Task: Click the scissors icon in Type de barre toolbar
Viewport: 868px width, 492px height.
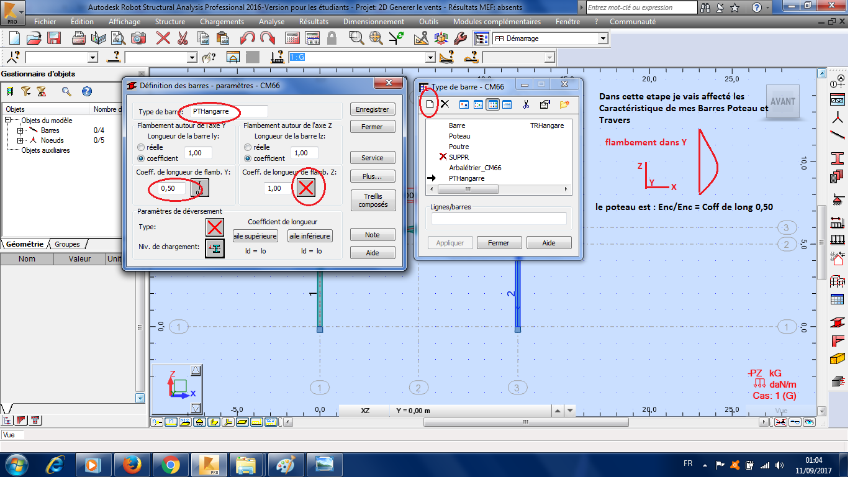Action: [x=526, y=104]
